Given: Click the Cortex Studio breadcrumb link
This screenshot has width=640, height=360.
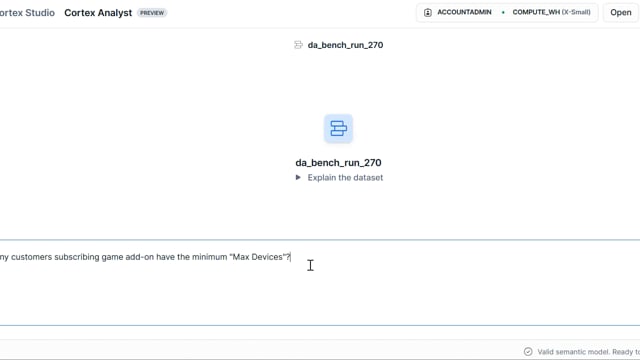Looking at the screenshot, I should [27, 13].
